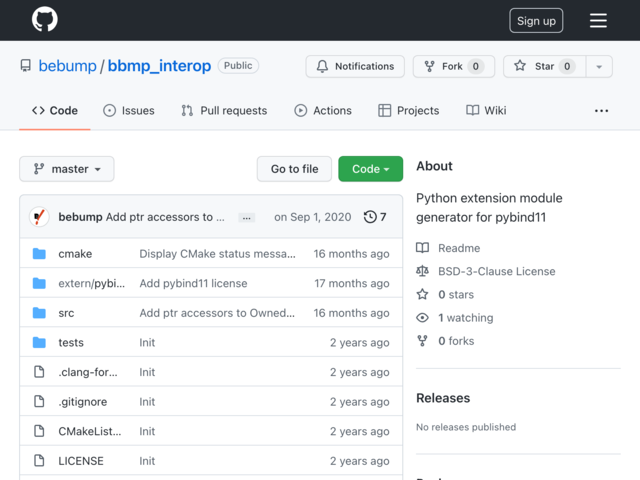The height and width of the screenshot is (480, 640).
Task: Open the commit history with 7 commits
Action: [375, 217]
